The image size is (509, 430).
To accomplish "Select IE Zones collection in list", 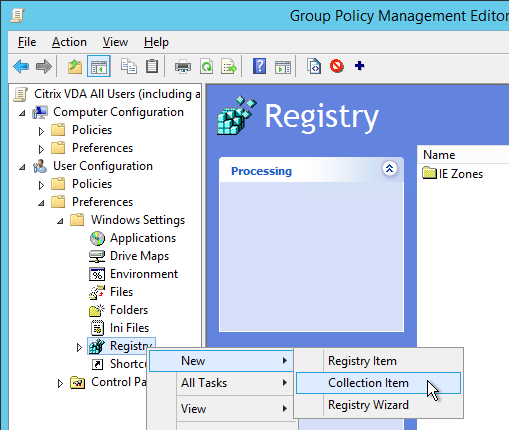I will tap(460, 174).
